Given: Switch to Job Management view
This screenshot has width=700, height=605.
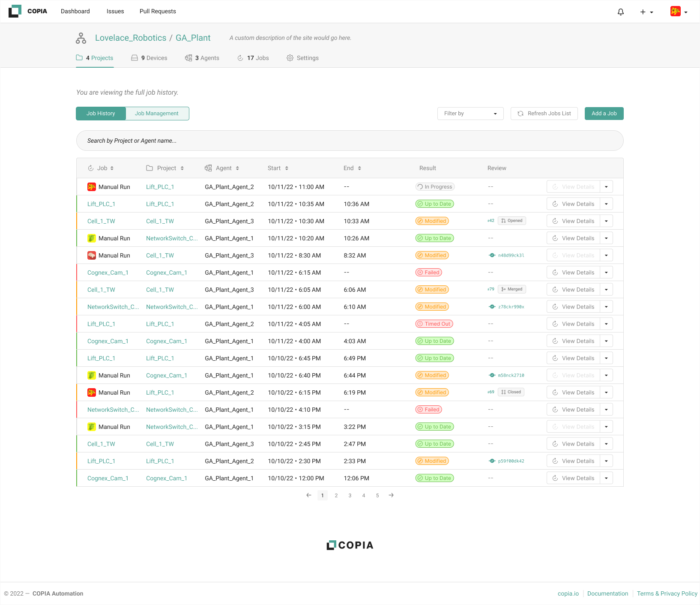Looking at the screenshot, I should (157, 113).
